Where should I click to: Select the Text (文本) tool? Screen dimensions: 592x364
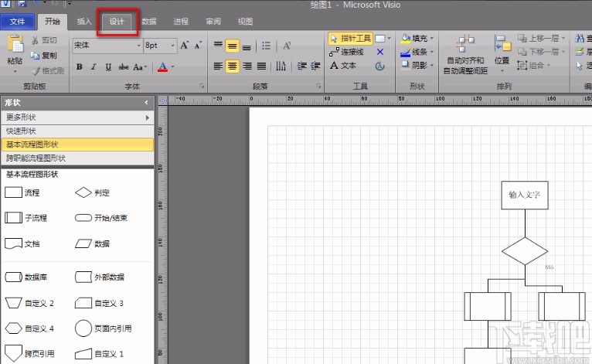[343, 66]
